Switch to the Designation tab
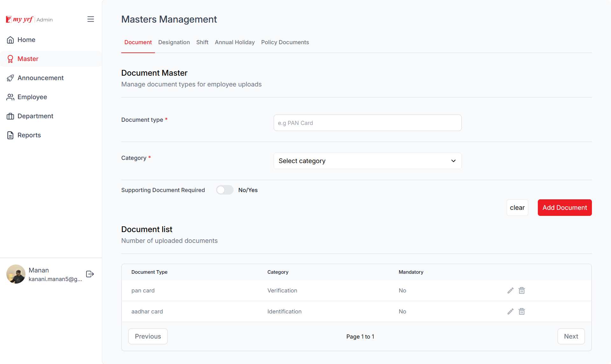Screen dimensions: 611x364 point(174,42)
